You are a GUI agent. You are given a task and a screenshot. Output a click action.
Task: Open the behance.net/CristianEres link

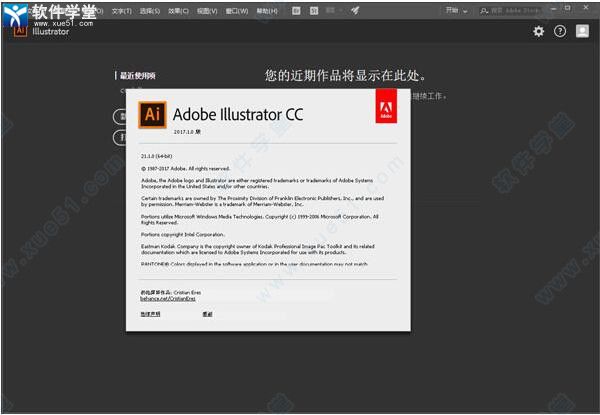pyautogui.click(x=168, y=298)
